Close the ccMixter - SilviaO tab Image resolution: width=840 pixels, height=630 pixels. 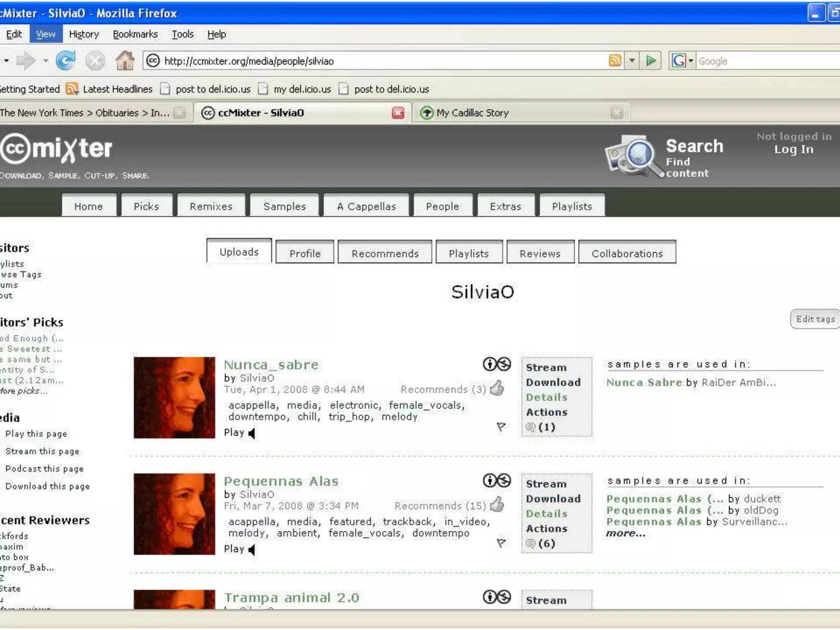398,113
